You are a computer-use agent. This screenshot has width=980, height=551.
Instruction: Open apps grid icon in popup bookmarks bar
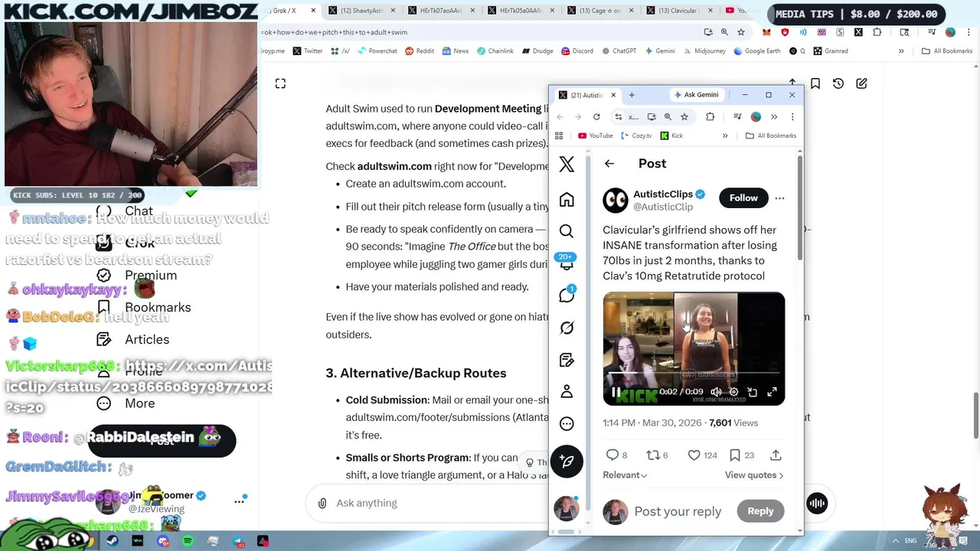coord(559,135)
